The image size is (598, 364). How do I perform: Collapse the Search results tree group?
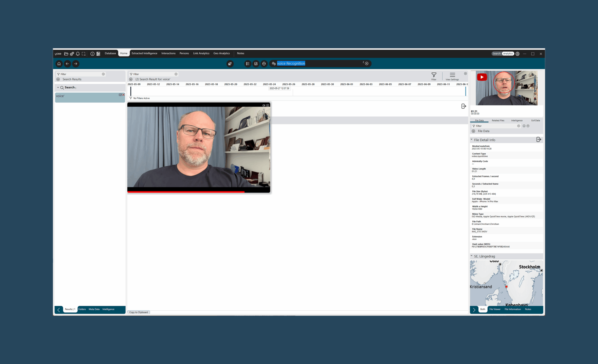coord(58,87)
